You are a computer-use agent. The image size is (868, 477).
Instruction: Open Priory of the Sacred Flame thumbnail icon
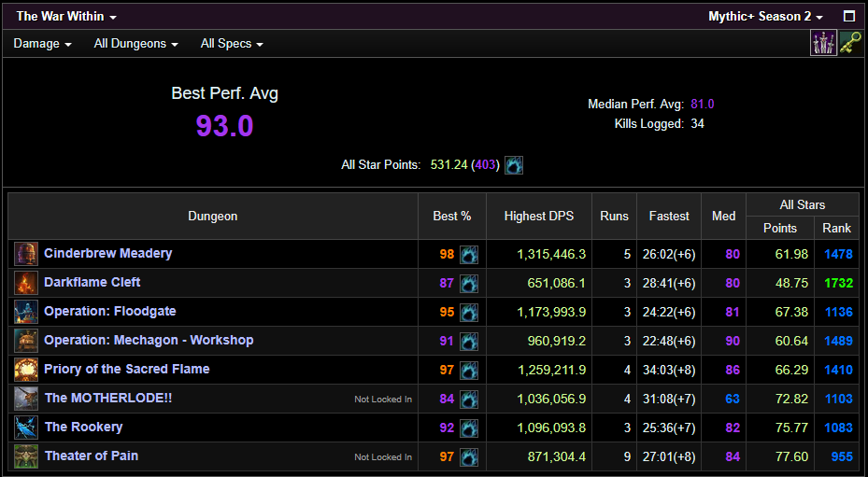point(26,370)
